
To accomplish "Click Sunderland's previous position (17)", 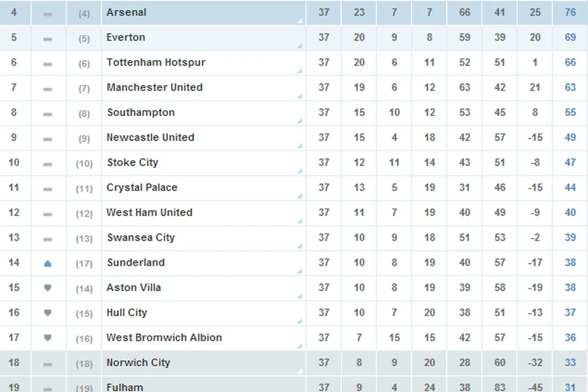I will (x=84, y=263).
